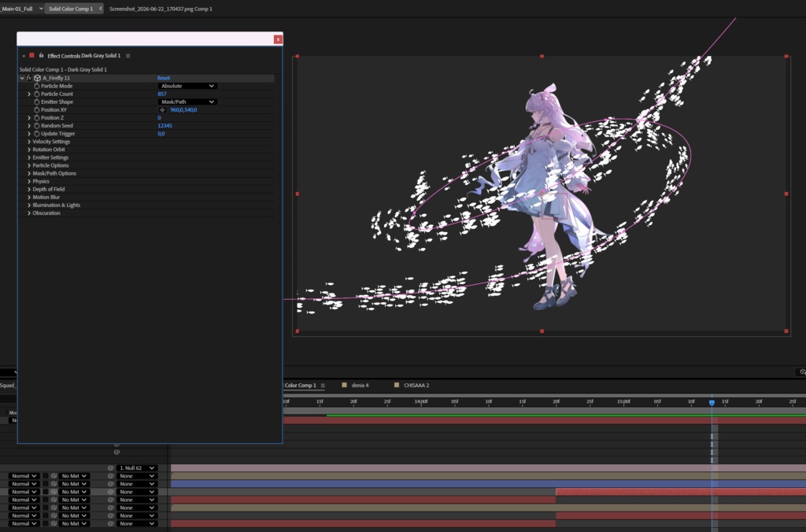806x532 pixels.
Task: Expand the Depth of Field group
Action: 29,189
